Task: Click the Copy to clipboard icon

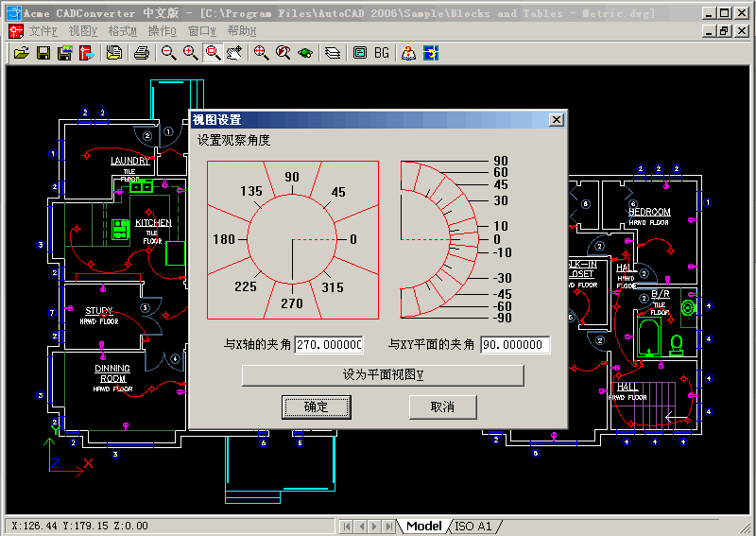Action: (113, 53)
